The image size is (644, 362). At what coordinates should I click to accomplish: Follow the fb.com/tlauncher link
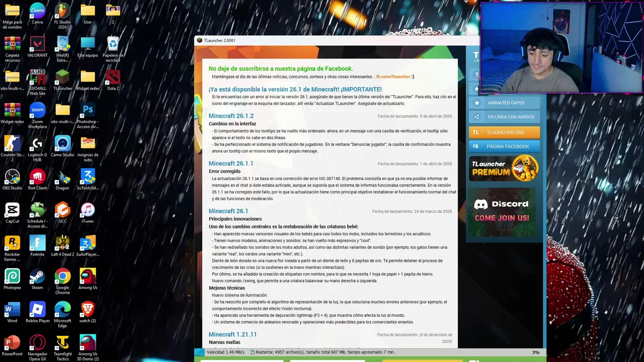point(393,77)
